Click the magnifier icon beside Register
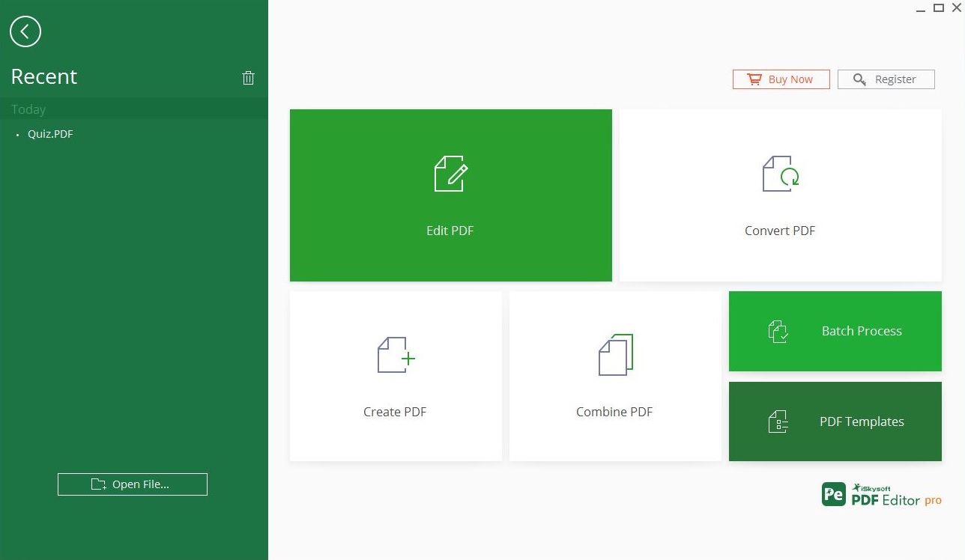The height and width of the screenshot is (560, 965). point(859,79)
